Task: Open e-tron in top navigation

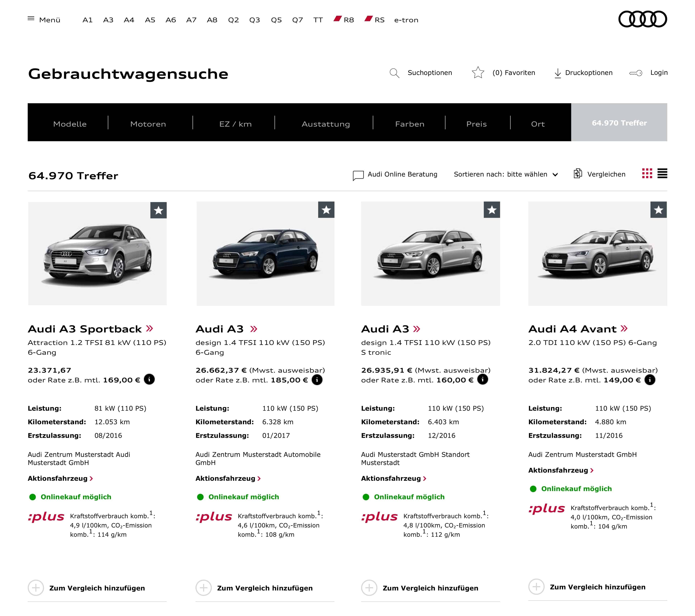Action: coord(406,20)
